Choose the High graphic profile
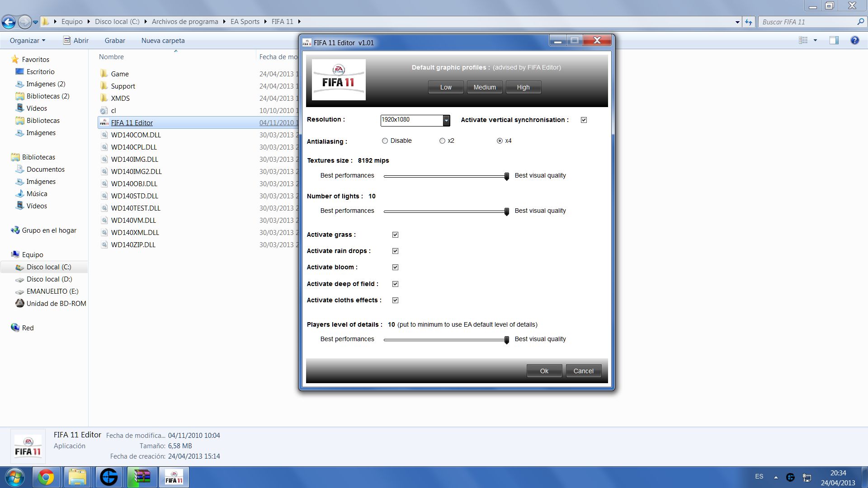The width and height of the screenshot is (868, 488). (523, 87)
